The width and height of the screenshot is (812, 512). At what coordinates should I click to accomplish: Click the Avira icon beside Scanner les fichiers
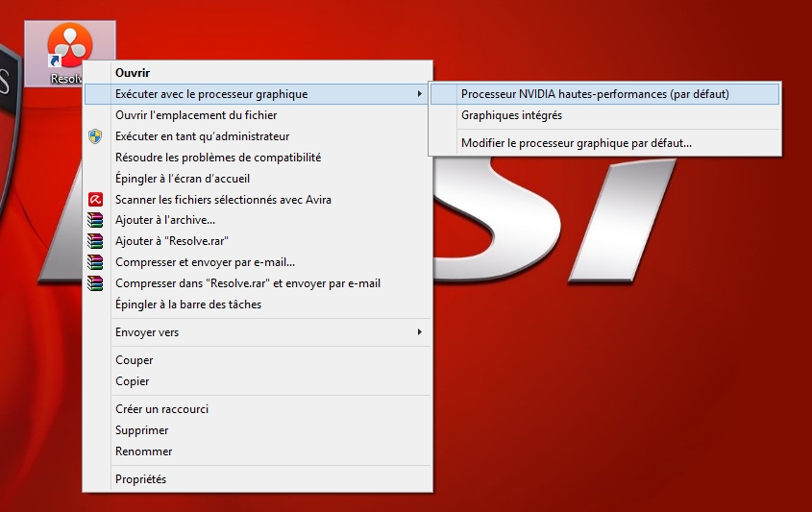click(95, 199)
